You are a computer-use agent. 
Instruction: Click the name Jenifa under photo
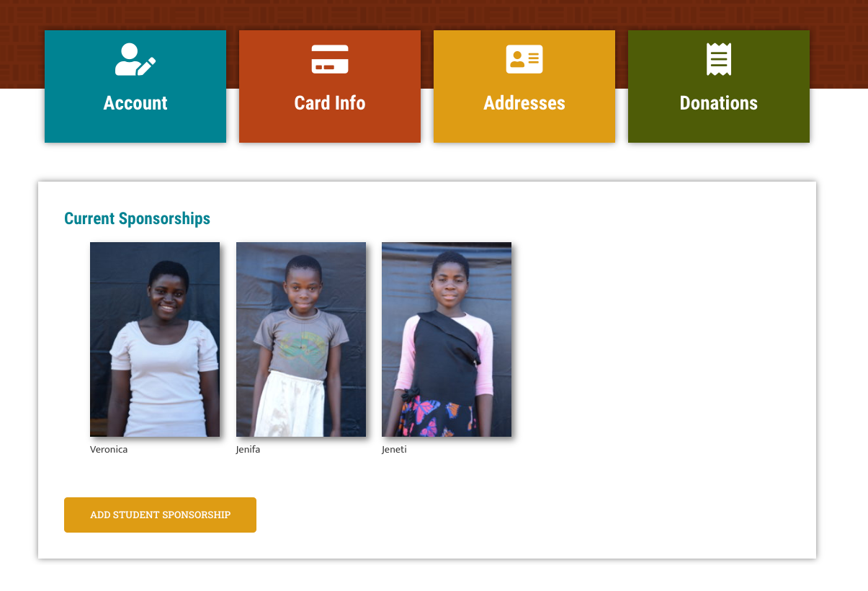pos(248,450)
